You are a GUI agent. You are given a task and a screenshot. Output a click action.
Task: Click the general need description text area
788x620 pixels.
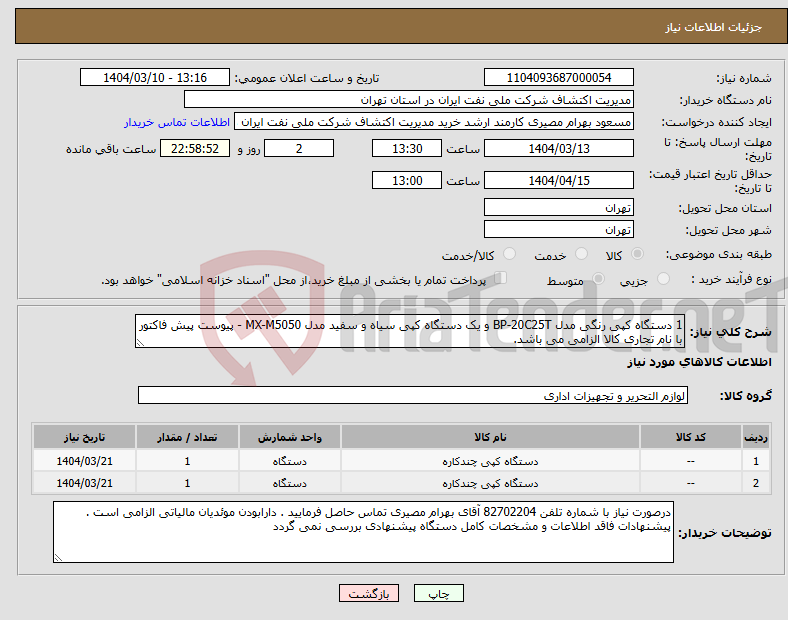[410, 332]
